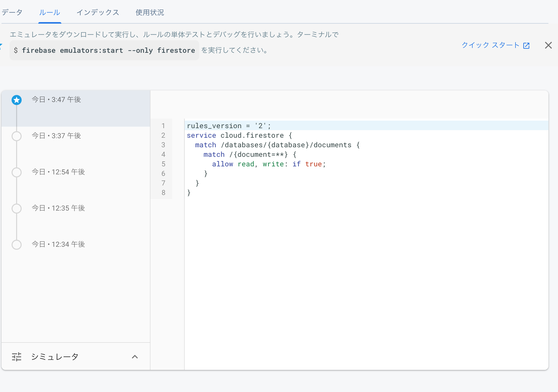
Task: Open the 使用状況 tab
Action: coord(150,12)
